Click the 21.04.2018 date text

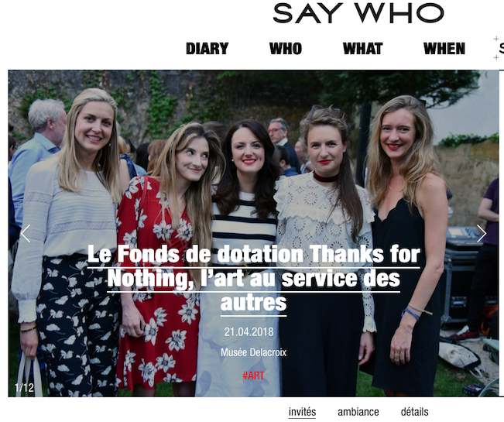click(249, 331)
